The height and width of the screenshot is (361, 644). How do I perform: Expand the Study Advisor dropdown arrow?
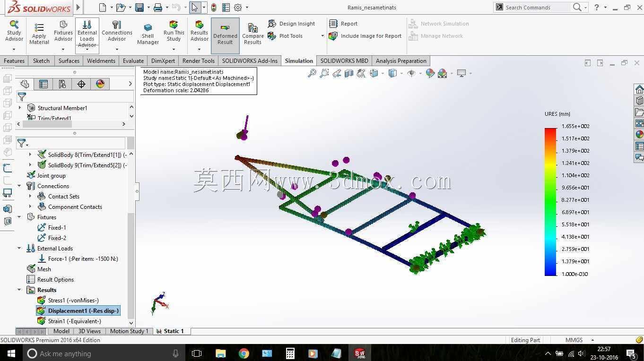click(14, 49)
